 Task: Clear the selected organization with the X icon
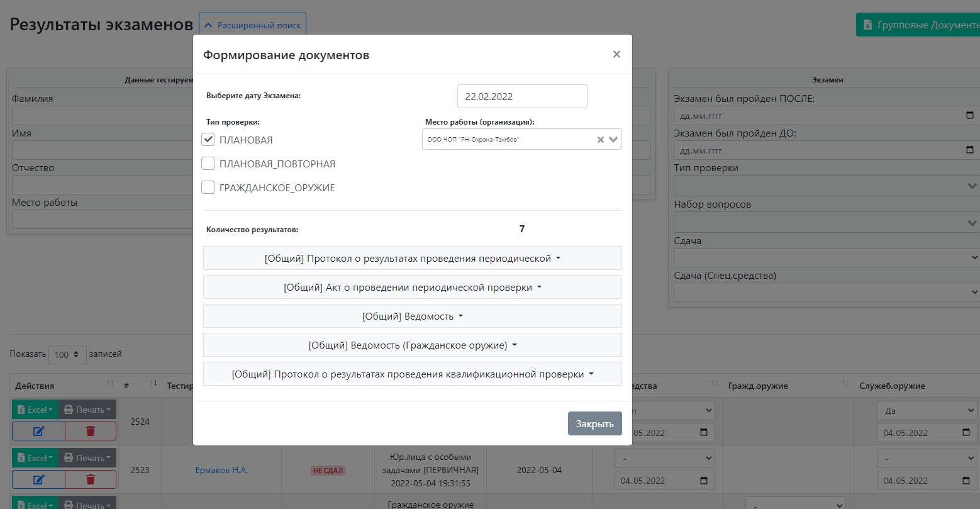pos(600,139)
